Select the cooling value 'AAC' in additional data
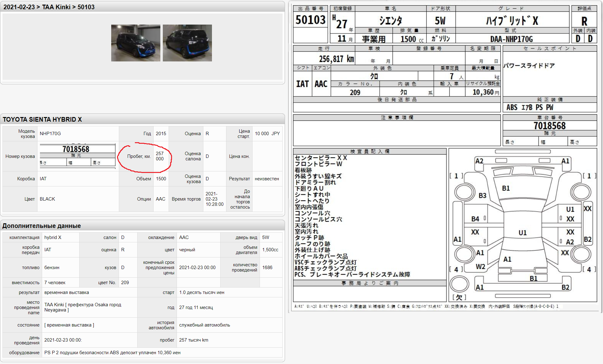This screenshot has width=603, height=364. (184, 237)
